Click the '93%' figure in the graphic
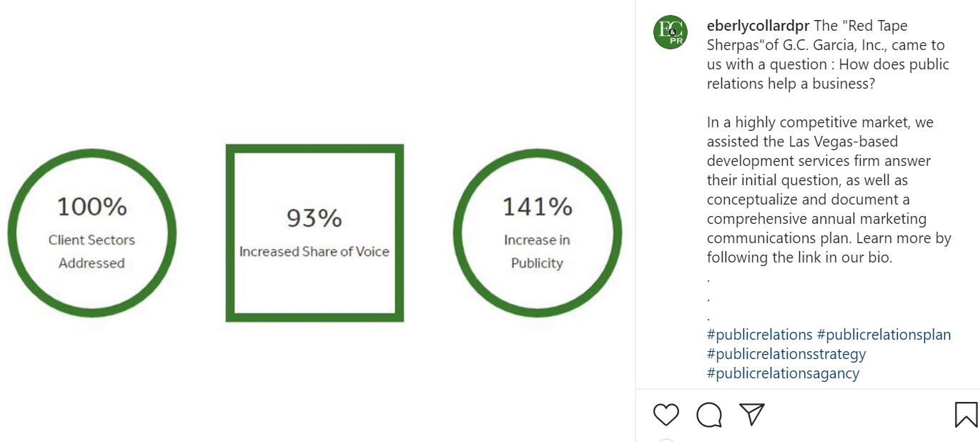The width and height of the screenshot is (980, 442). pos(315,218)
